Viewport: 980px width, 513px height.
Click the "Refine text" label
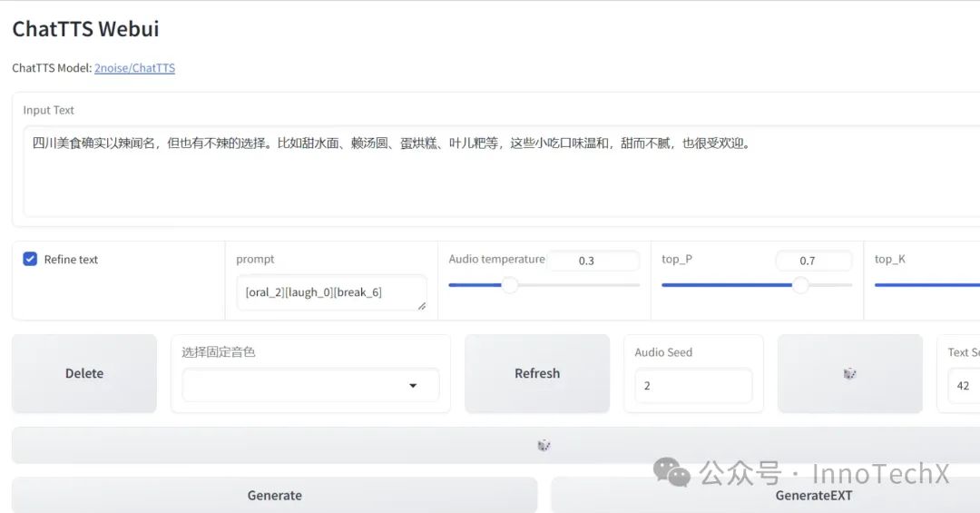72,259
